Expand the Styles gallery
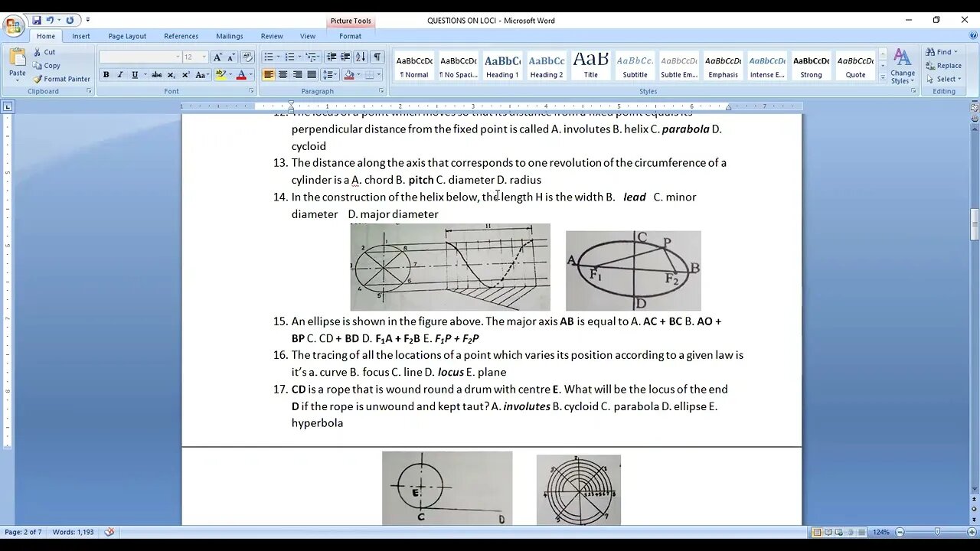 [x=882, y=76]
